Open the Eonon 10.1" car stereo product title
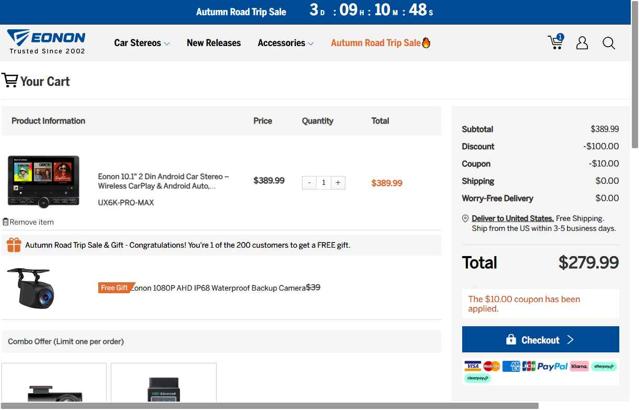Image resolution: width=639 pixels, height=410 pixels. pyautogui.click(x=163, y=181)
